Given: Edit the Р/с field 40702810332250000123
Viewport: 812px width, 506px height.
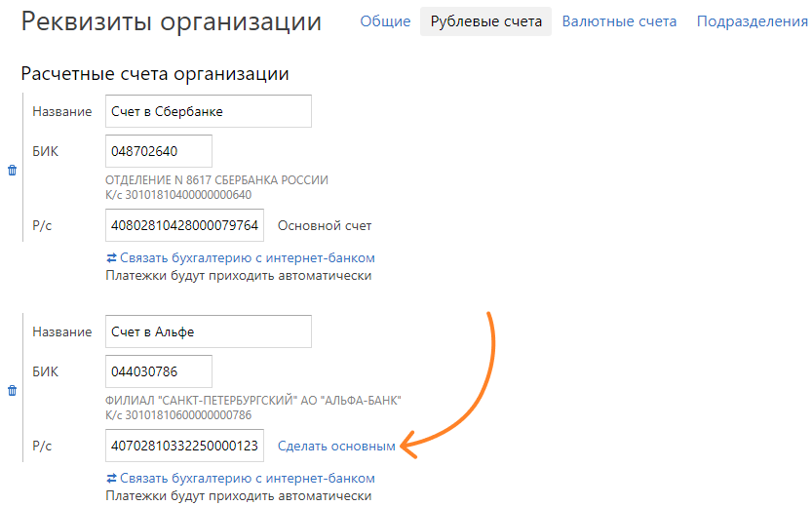Looking at the screenshot, I should coord(185,446).
